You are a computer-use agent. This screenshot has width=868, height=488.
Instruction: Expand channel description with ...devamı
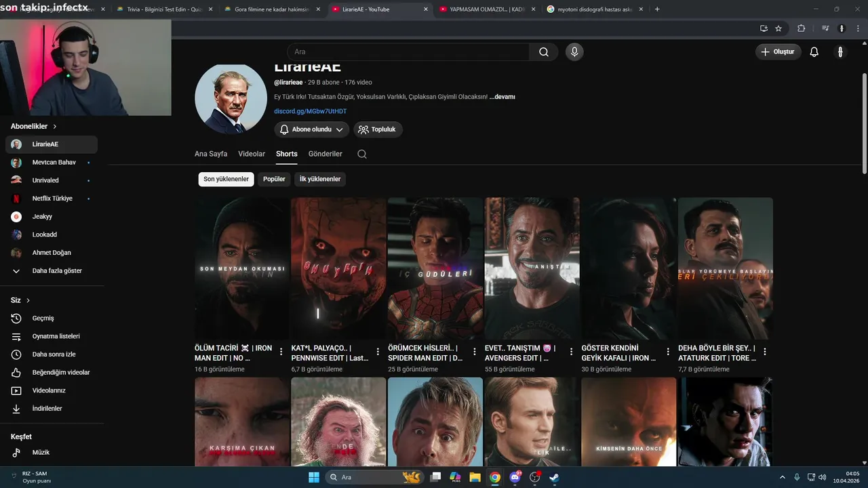click(502, 97)
